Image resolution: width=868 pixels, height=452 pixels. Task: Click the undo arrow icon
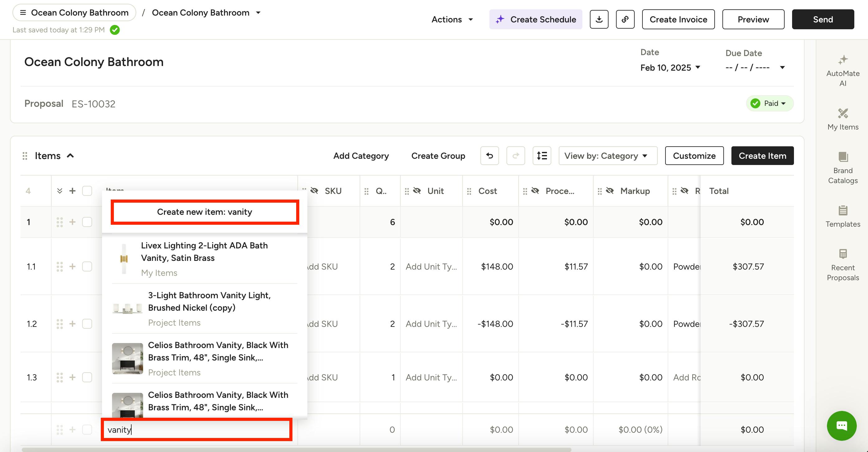[x=489, y=155]
